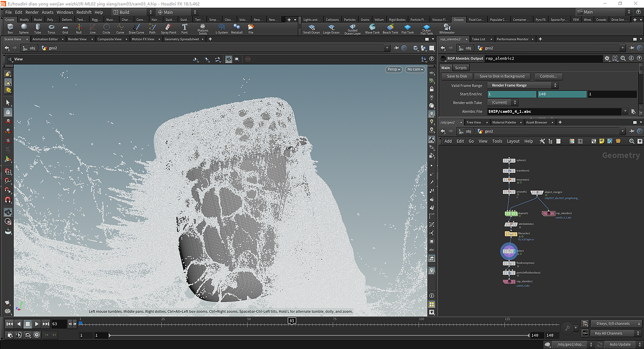
Task: Click Save to Disk in Background
Action: (502, 77)
